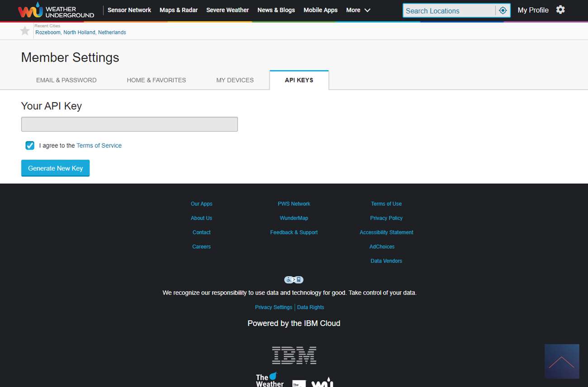The width and height of the screenshot is (588, 387).
Task: Open the Privacy Settings footer link
Action: (273, 307)
